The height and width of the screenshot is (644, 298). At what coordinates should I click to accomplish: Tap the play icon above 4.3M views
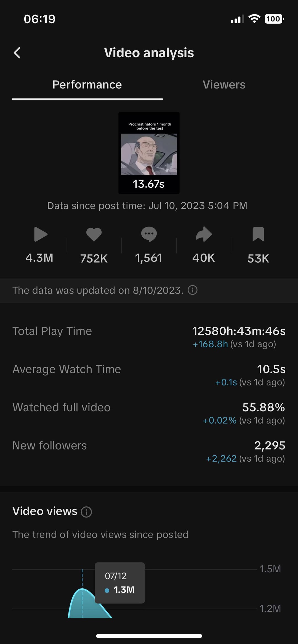(x=41, y=234)
